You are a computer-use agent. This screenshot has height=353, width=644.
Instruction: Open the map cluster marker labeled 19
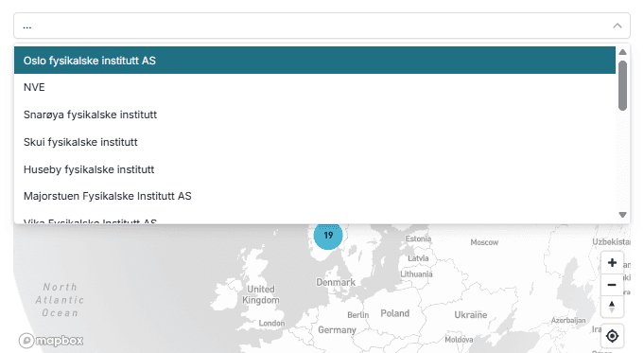click(x=328, y=235)
